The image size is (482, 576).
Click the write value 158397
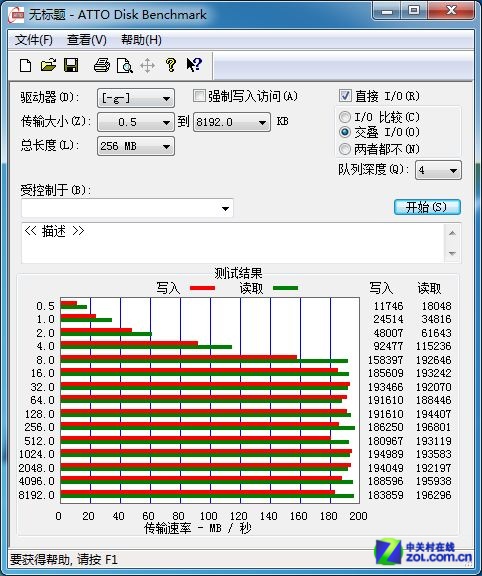[385, 360]
